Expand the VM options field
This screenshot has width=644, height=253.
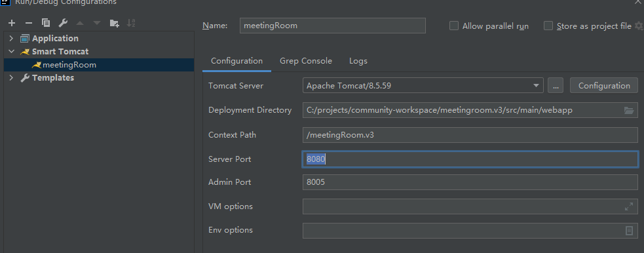[x=628, y=206]
